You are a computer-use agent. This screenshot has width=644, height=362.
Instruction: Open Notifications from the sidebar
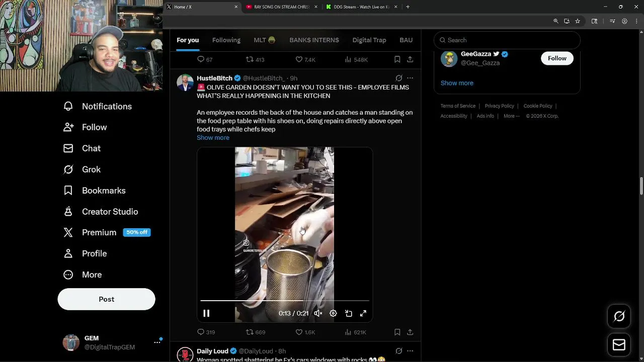point(98,106)
